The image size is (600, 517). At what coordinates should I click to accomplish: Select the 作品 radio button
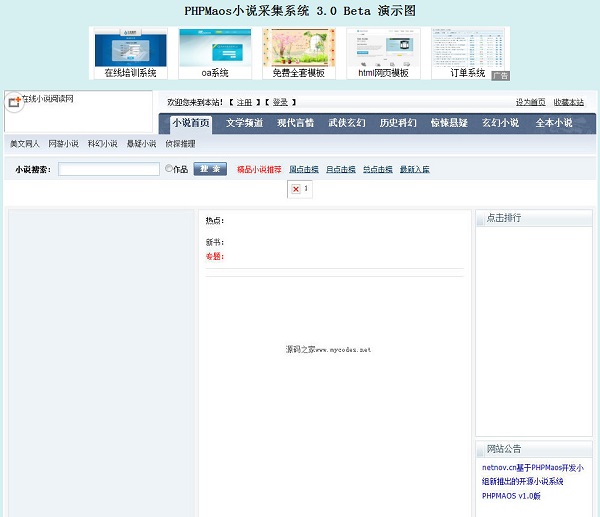click(x=169, y=169)
